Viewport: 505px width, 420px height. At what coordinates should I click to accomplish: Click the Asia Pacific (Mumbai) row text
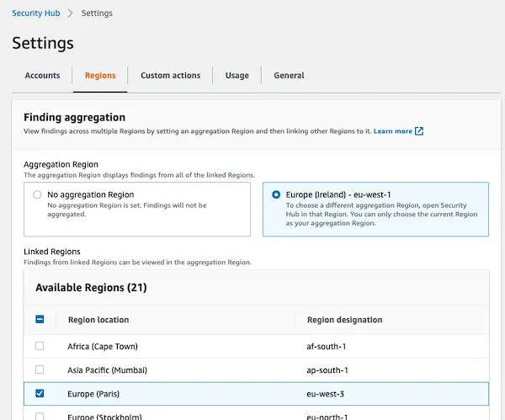(107, 370)
